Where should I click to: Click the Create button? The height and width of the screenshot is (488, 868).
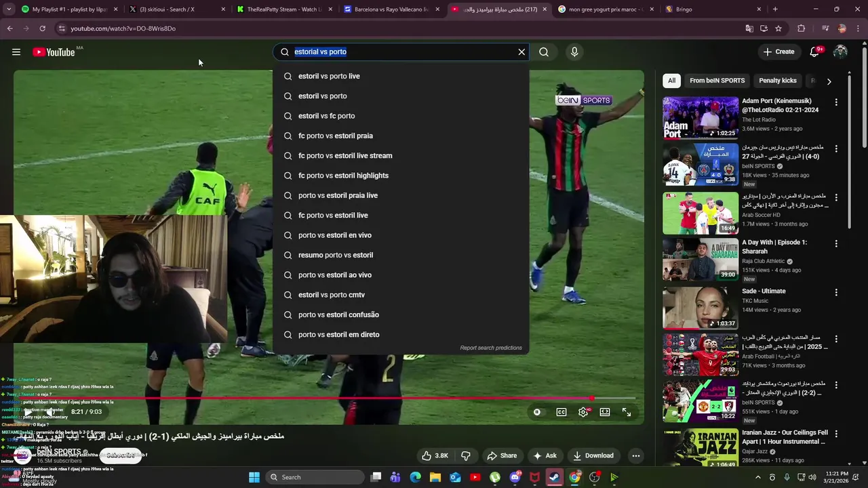(x=778, y=52)
